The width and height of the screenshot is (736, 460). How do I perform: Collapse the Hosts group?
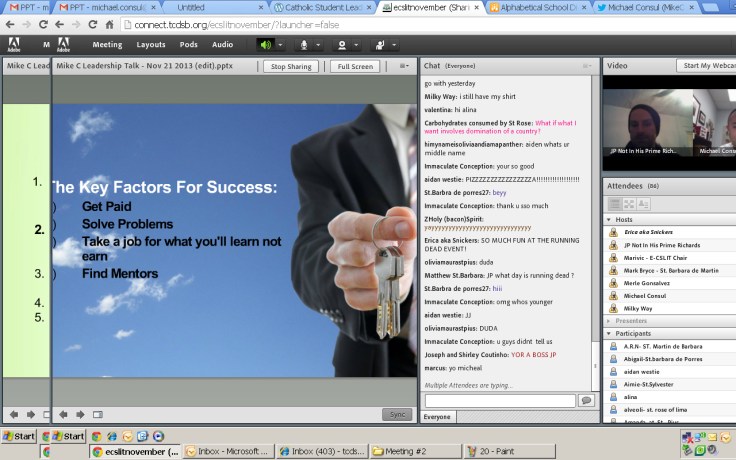pyautogui.click(x=609, y=219)
